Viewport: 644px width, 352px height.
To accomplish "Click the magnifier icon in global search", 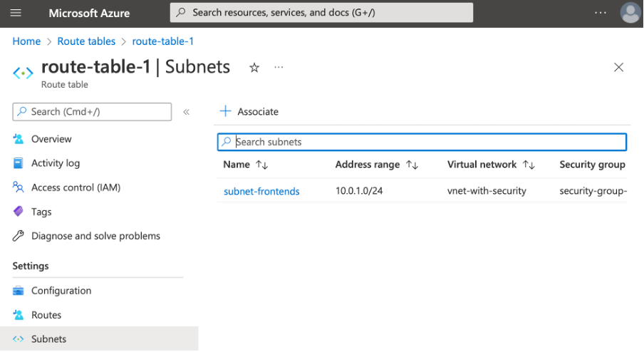I will (x=181, y=12).
